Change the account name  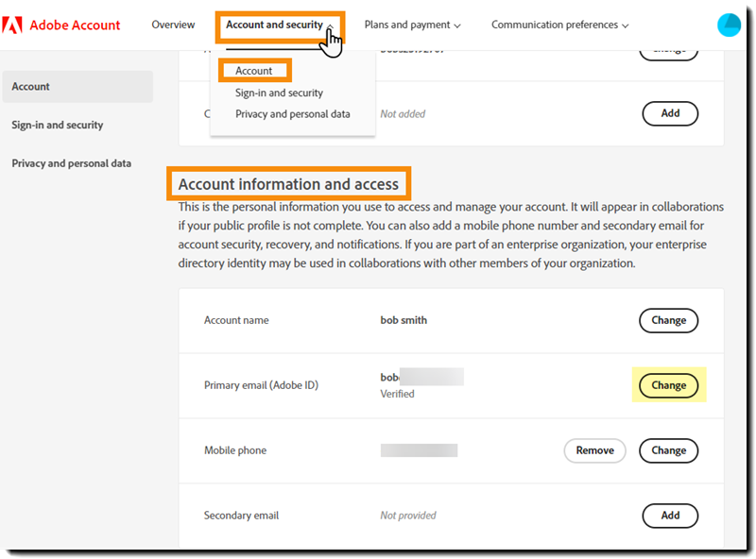coord(668,320)
